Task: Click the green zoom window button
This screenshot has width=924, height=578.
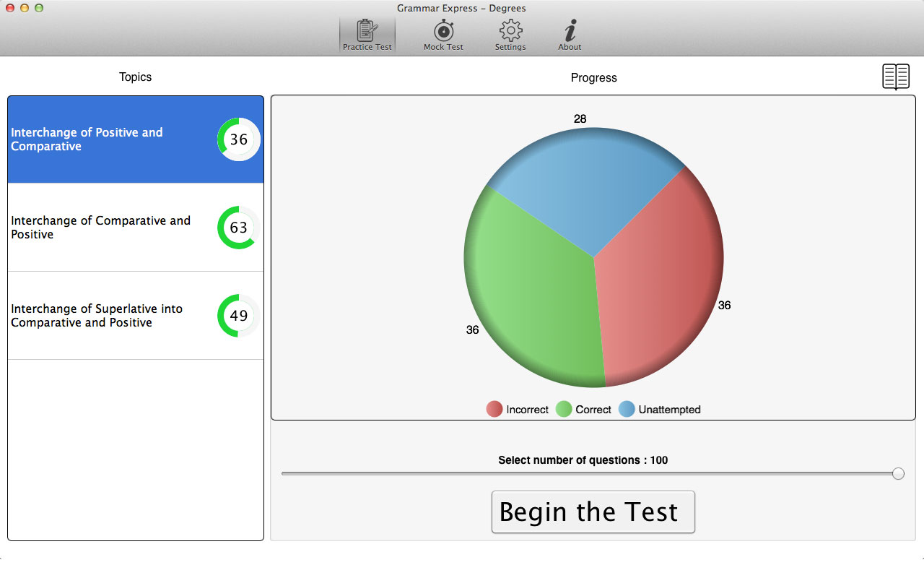Action: point(39,8)
